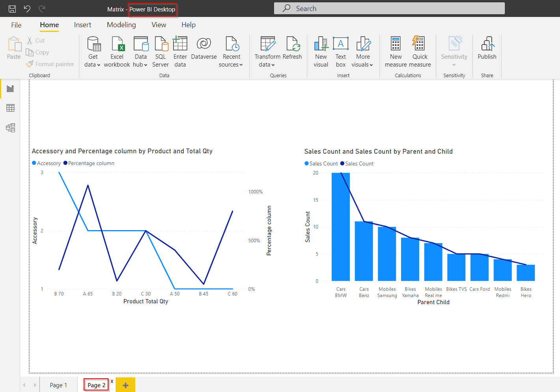Save the current report file
This screenshot has width=560, height=392.
(11, 8)
